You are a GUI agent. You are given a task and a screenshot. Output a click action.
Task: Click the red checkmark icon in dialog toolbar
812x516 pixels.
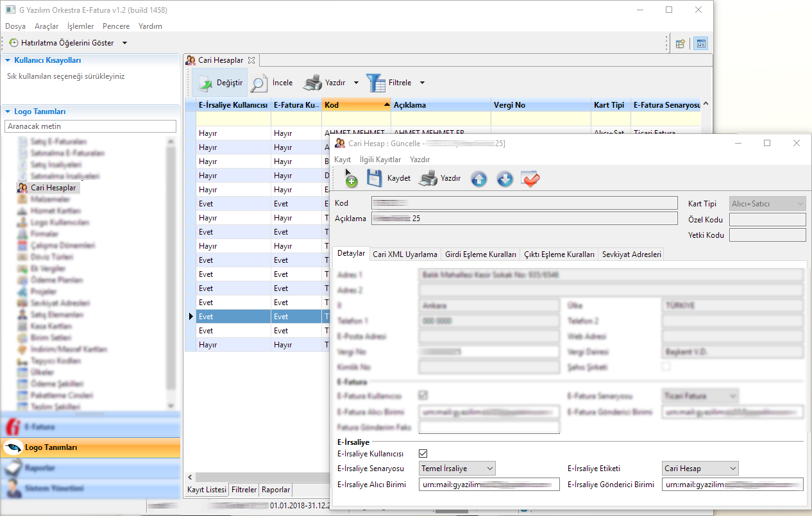(x=530, y=179)
